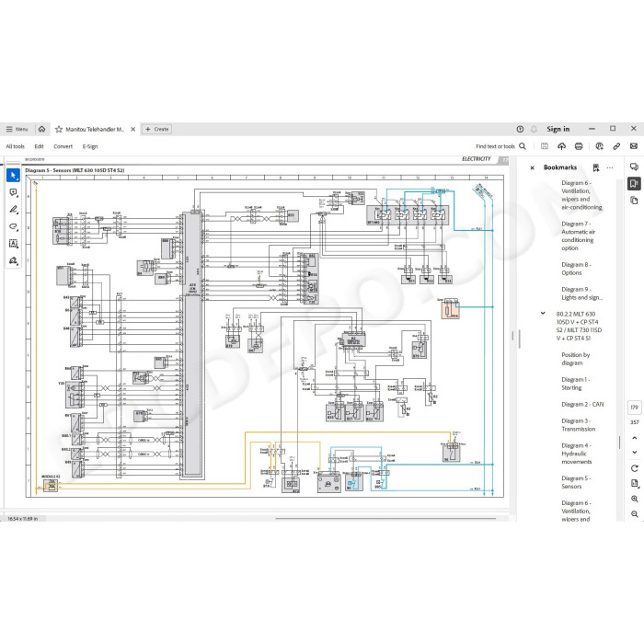Click the current page number 179 box
The image size is (644, 644).
634,407
